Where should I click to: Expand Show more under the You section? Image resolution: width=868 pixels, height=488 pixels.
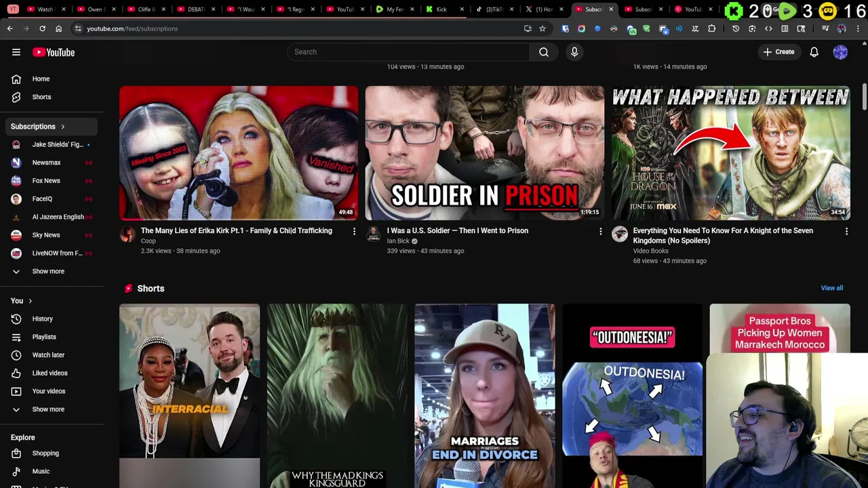[52, 409]
